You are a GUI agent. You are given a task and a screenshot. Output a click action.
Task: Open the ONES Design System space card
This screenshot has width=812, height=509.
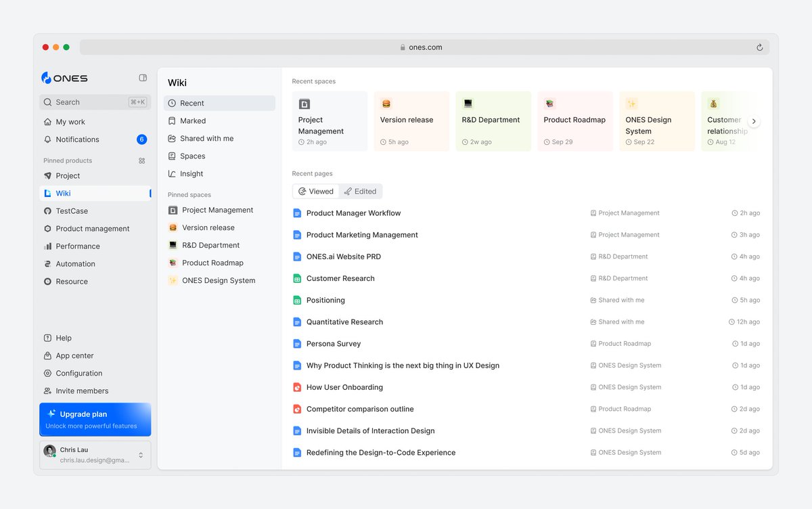(657, 121)
